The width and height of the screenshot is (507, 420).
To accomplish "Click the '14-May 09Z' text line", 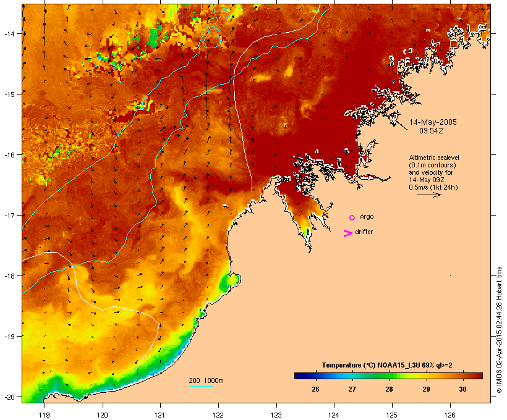I will click(x=427, y=180).
